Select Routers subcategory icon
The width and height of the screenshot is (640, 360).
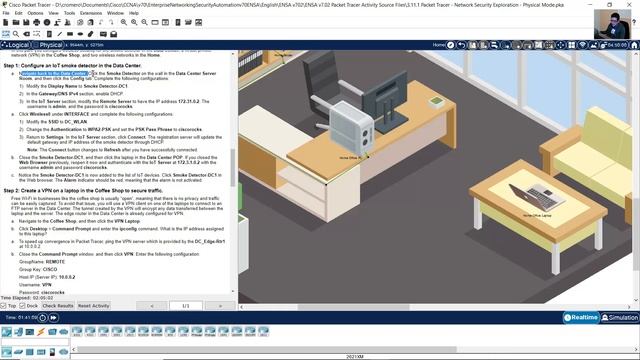click(6, 352)
